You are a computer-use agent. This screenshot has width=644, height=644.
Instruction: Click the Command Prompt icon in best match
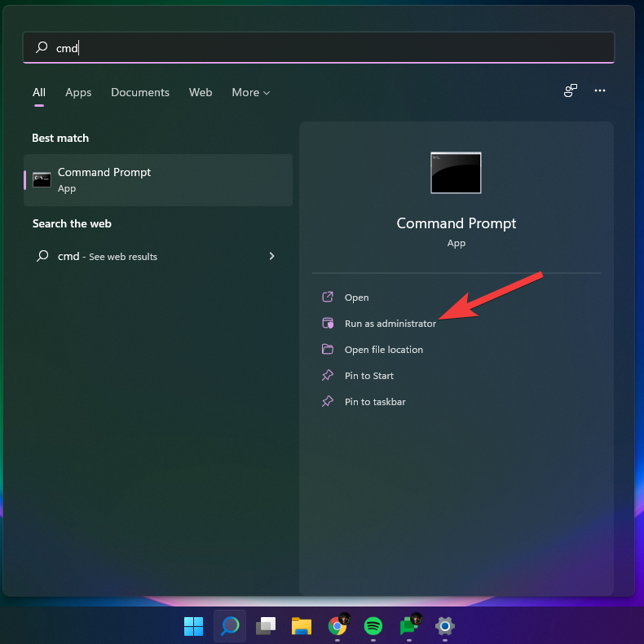(42, 180)
